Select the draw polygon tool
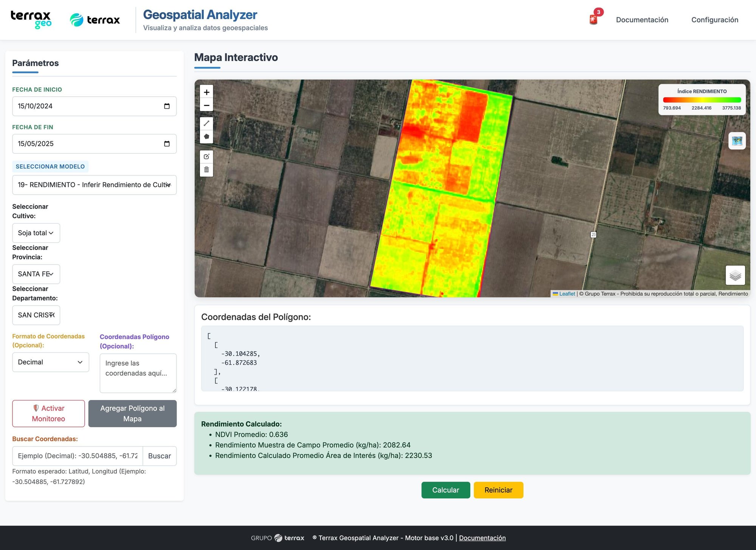The image size is (756, 550). [x=206, y=137]
